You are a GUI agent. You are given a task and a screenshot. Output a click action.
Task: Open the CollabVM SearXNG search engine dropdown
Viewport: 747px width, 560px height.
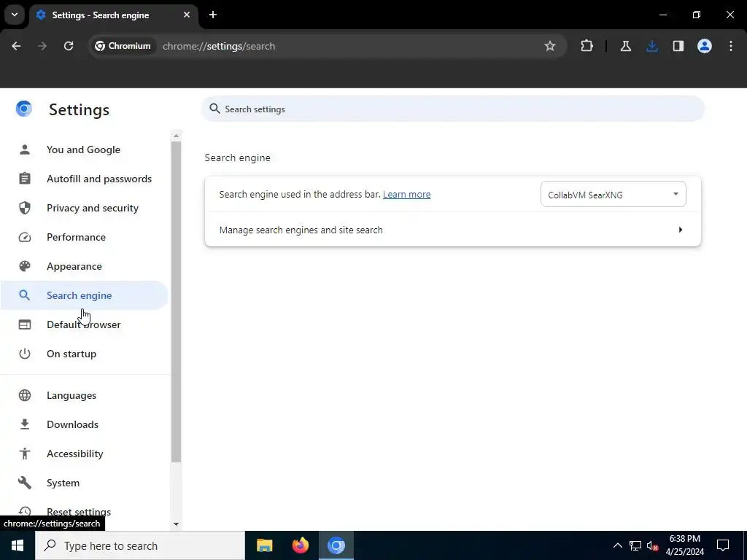tap(613, 194)
